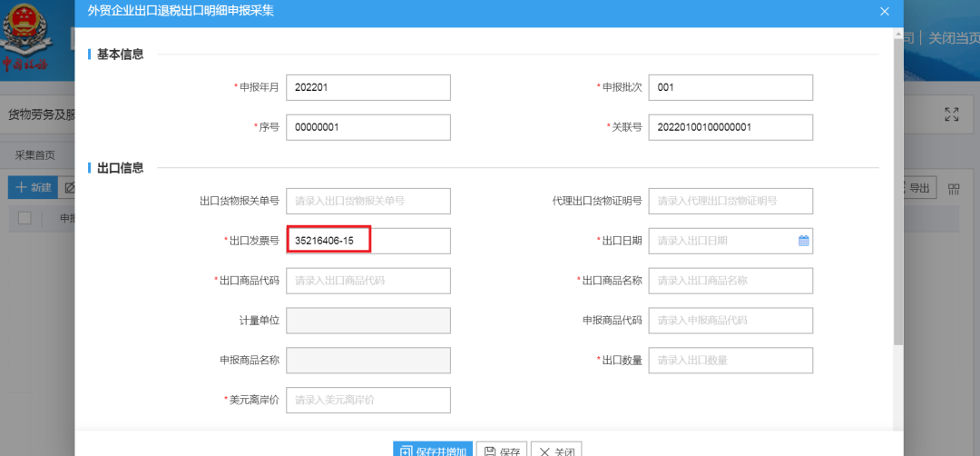Viewport: 980px width, 456px height.
Task: Click the fullscreen expand icon
Action: point(952,114)
